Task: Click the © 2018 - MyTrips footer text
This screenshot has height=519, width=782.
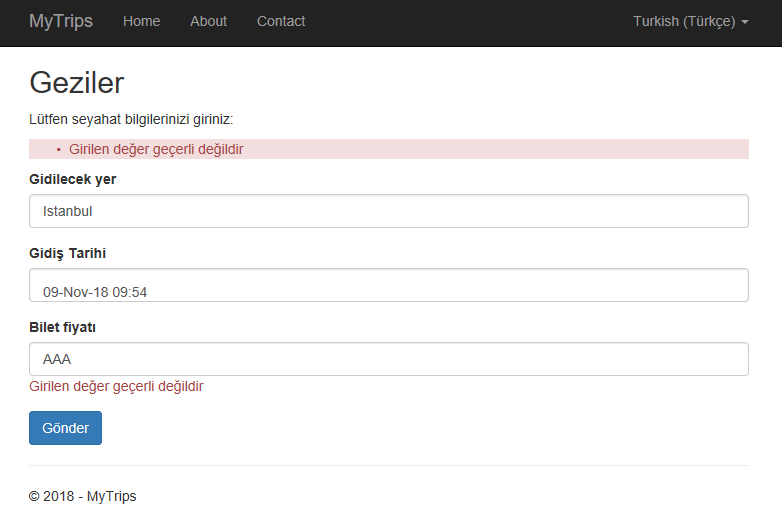Action: click(x=82, y=496)
